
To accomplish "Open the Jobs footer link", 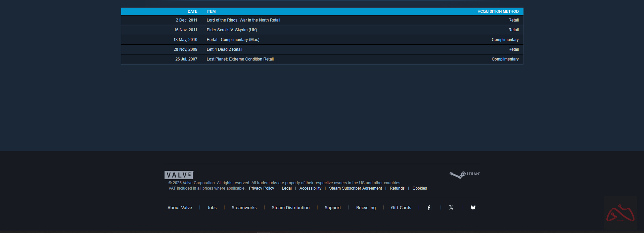I will [x=212, y=208].
